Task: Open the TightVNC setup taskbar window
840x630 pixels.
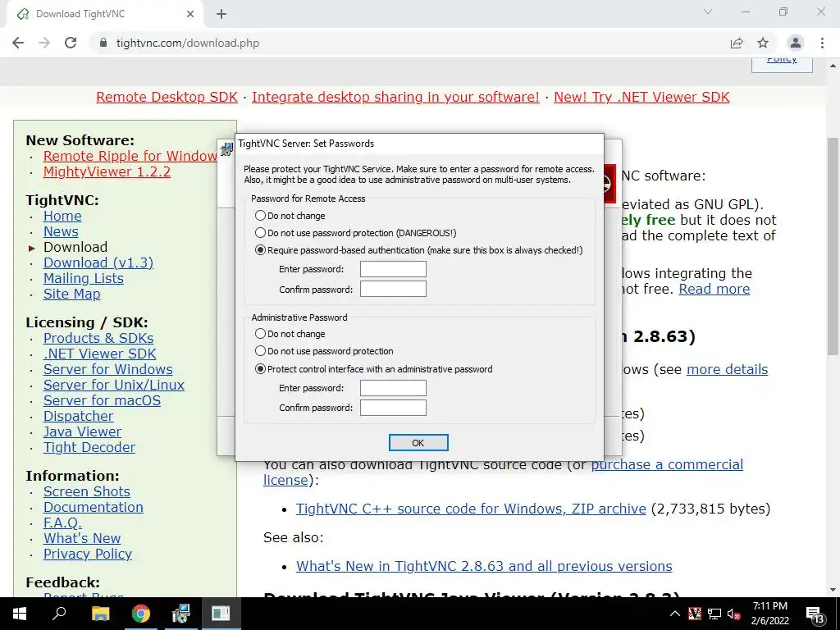Action: pos(221,614)
